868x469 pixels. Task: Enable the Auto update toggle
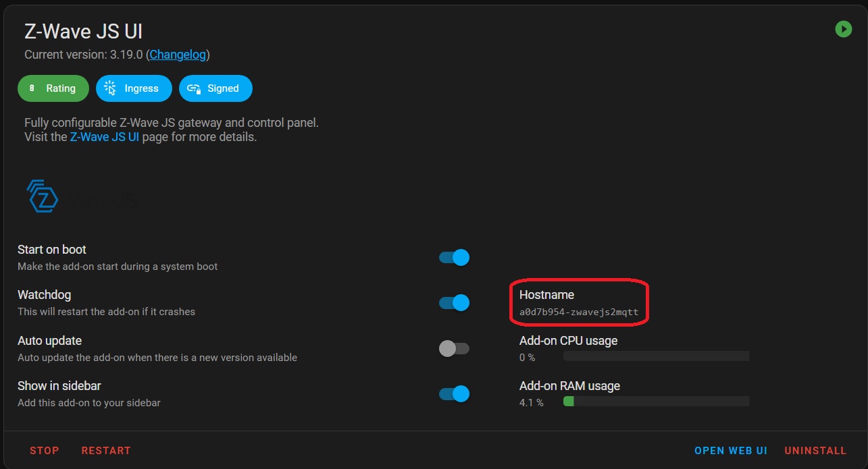click(454, 348)
